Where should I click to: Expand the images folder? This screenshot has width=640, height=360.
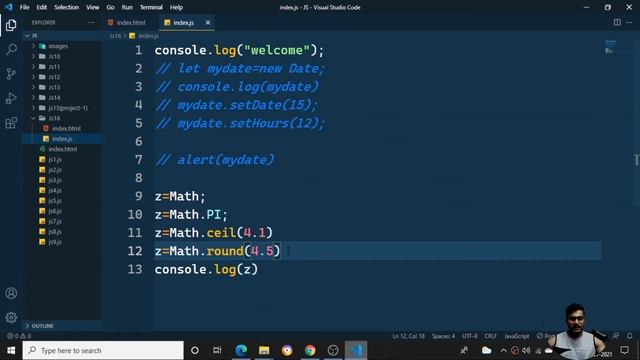[x=58, y=46]
